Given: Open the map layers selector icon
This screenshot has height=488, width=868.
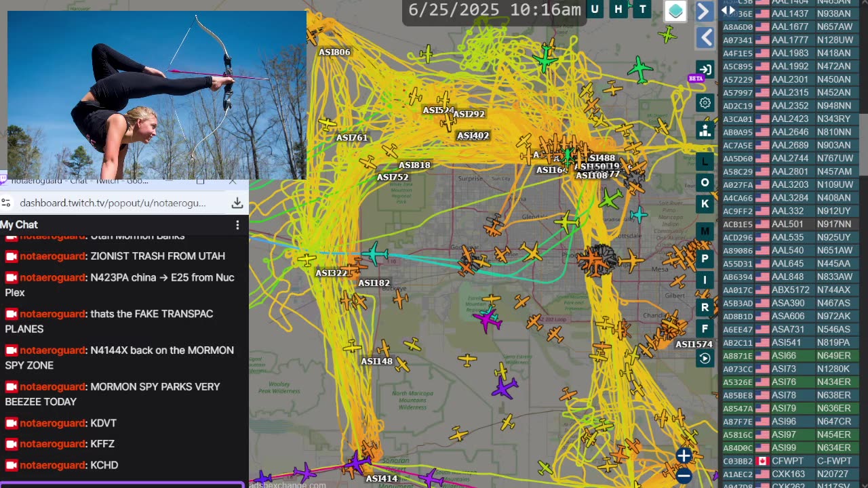Looking at the screenshot, I should point(675,11).
